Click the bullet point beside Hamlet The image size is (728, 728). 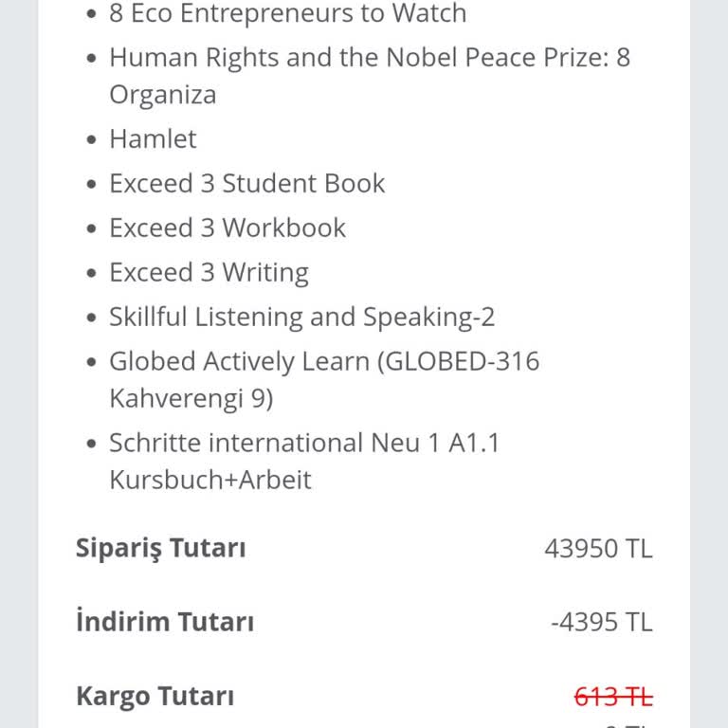[91, 140]
